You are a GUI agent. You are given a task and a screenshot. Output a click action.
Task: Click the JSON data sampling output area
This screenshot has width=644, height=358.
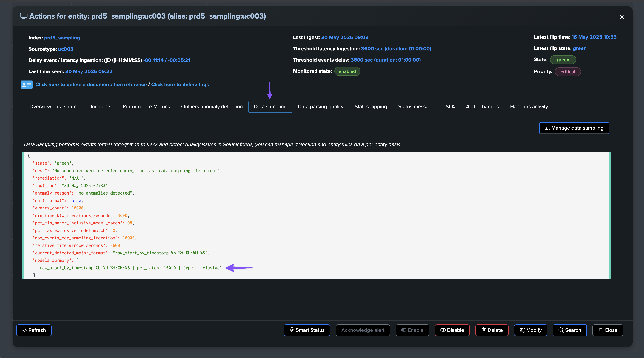[x=316, y=215]
